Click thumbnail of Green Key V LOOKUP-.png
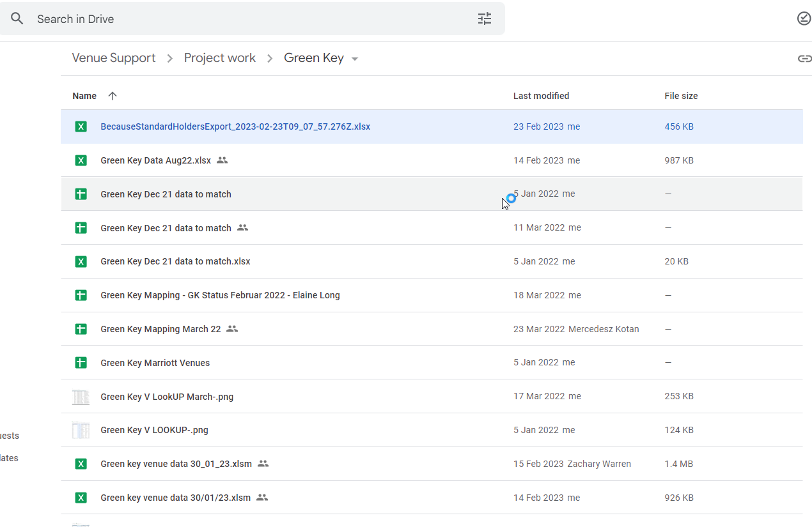812x527 pixels. tap(81, 430)
